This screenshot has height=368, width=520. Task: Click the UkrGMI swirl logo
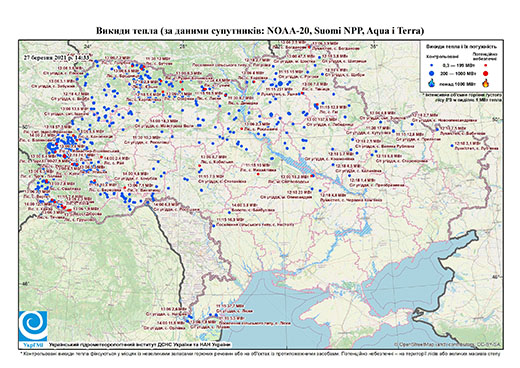point(33,326)
